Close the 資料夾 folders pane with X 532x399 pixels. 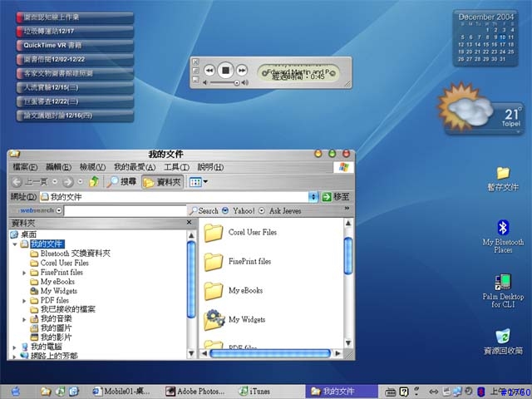[190, 223]
